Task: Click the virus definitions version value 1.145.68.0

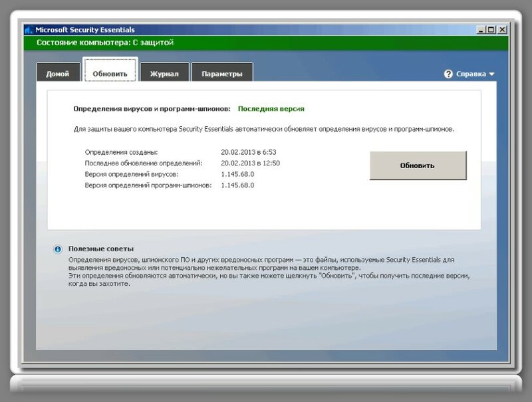Action: tap(237, 174)
